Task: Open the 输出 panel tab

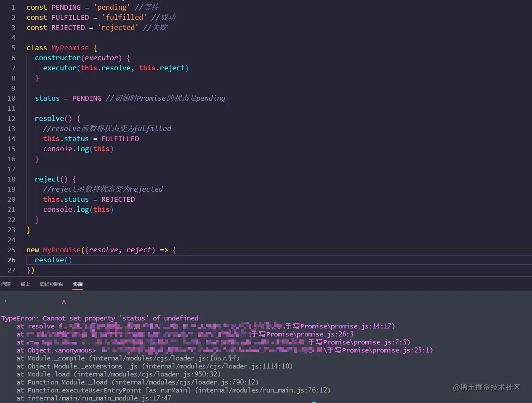Action: (25, 284)
